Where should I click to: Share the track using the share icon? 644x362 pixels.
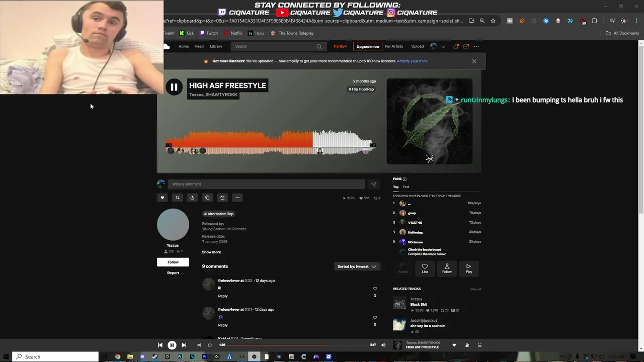192,198
